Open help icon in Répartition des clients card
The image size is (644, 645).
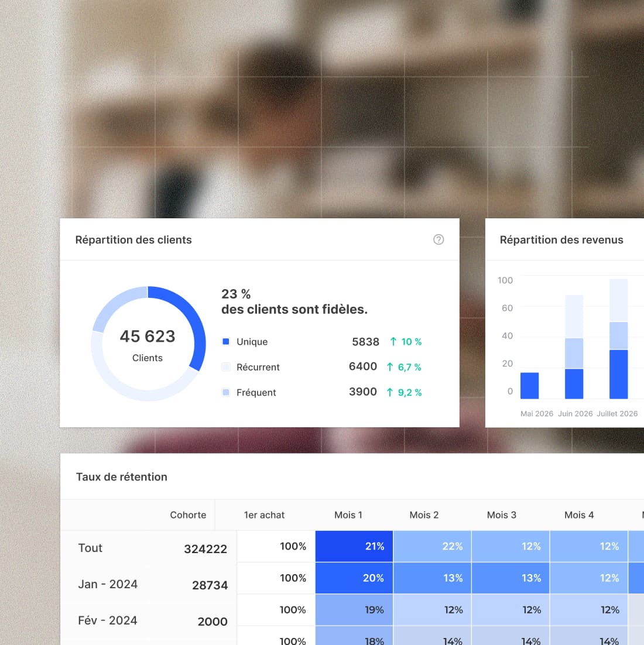439,239
